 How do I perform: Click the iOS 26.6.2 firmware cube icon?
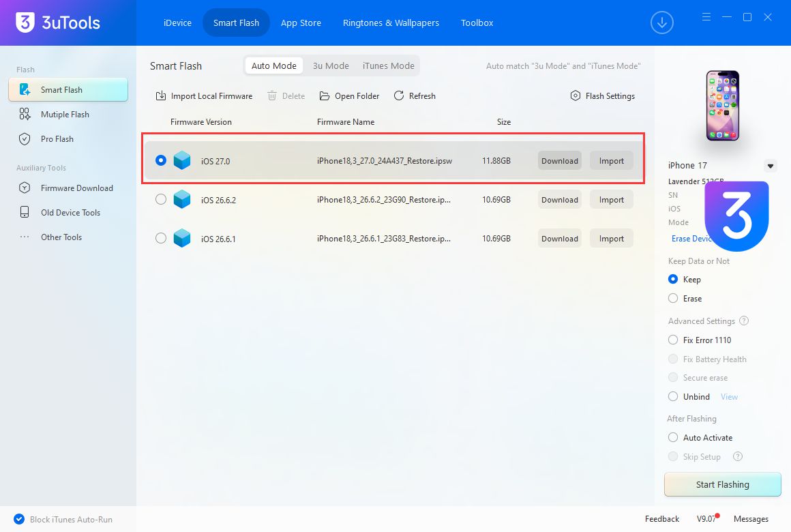(182, 199)
